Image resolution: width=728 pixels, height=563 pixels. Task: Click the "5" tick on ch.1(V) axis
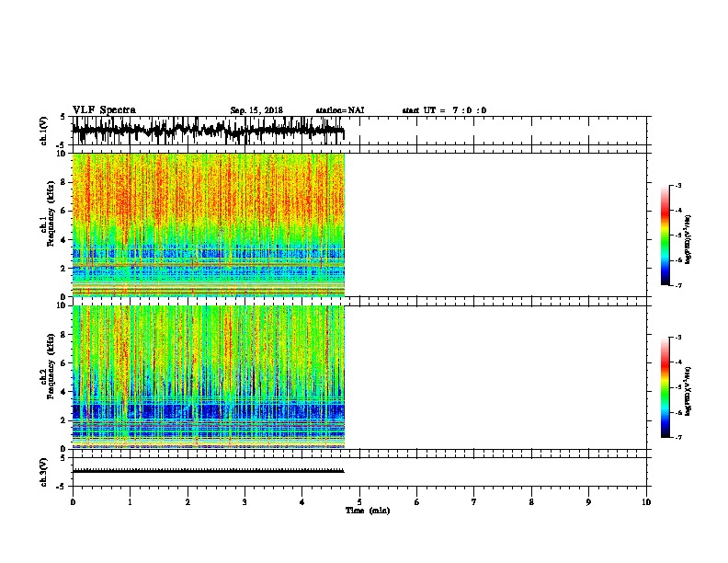click(63, 117)
